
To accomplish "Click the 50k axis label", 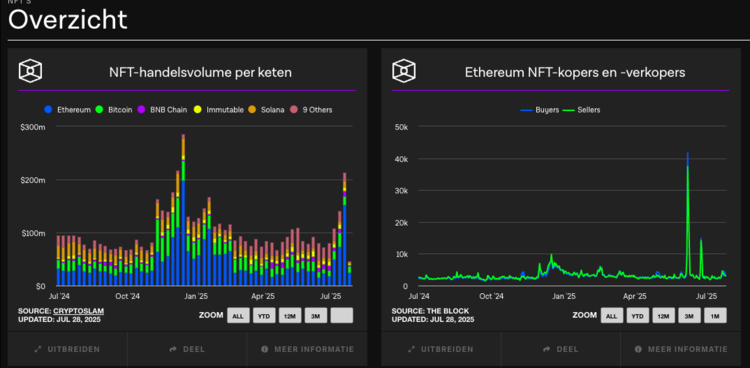I will pos(400,127).
